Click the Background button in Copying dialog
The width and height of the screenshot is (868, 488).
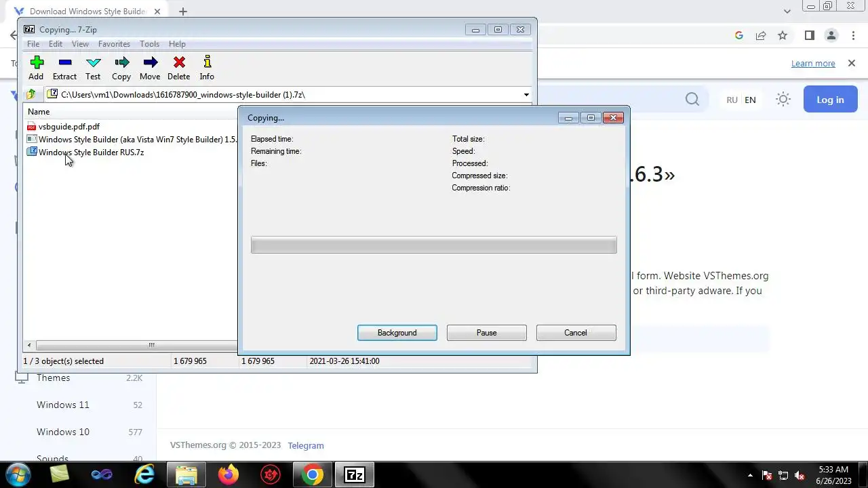(x=397, y=333)
